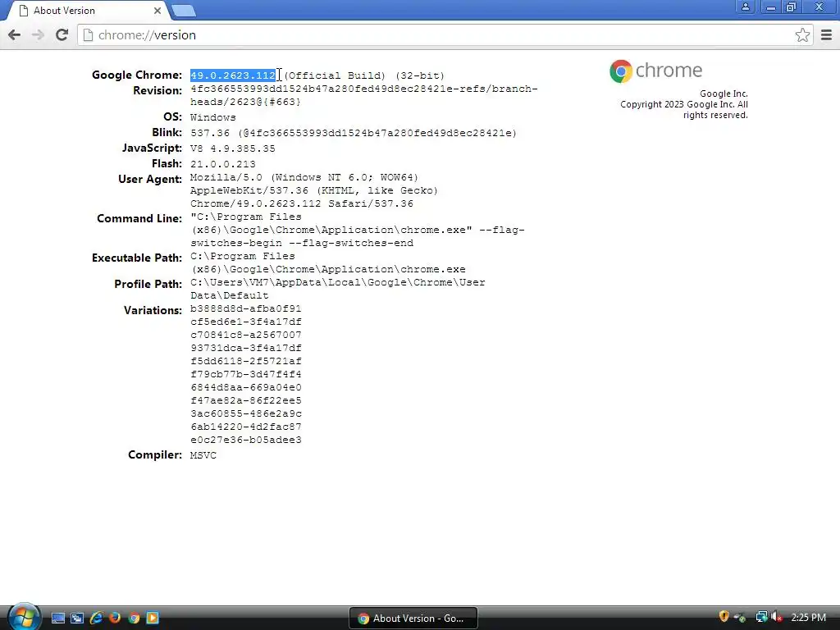Click the variation 93731dca-3f4a17df
840x630 pixels.
(x=246, y=348)
